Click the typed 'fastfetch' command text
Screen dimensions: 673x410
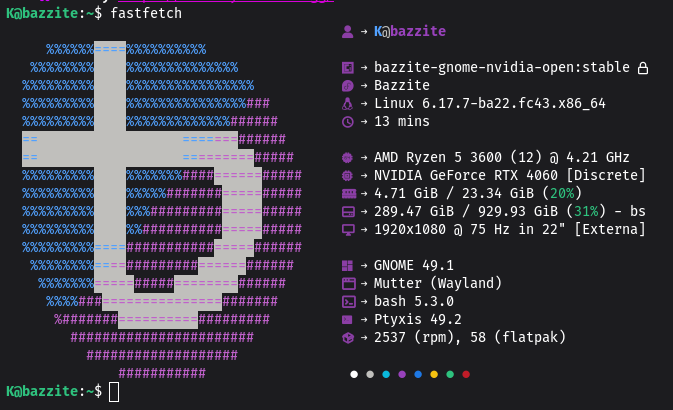pyautogui.click(x=146, y=13)
